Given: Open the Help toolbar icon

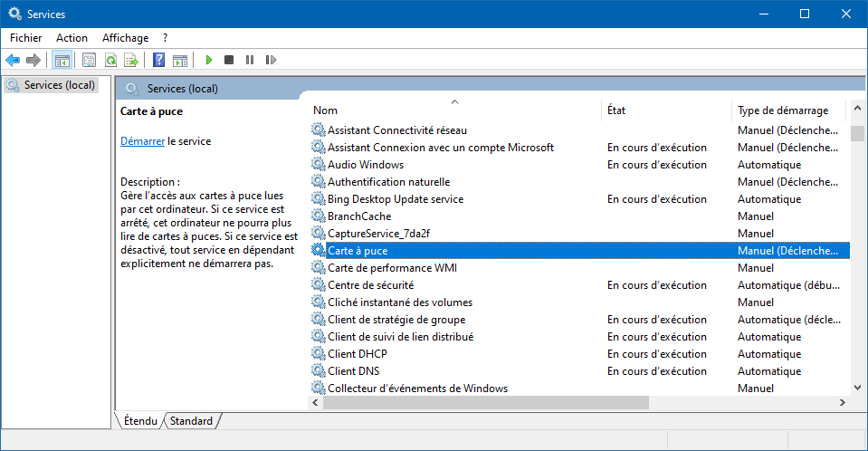Looking at the screenshot, I should [x=159, y=60].
